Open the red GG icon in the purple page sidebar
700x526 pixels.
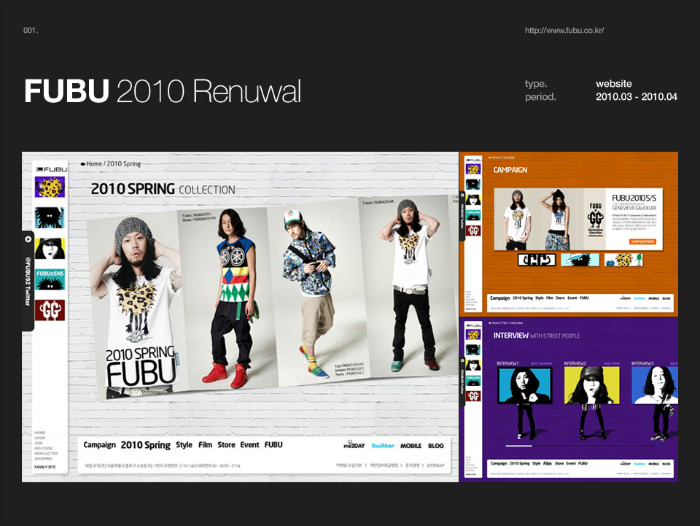(x=473, y=396)
